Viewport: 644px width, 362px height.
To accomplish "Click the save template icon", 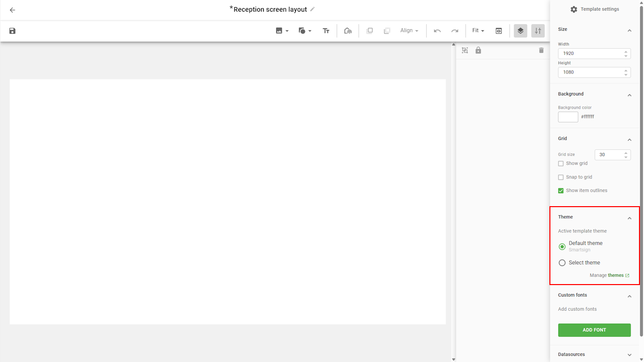I will (x=13, y=31).
